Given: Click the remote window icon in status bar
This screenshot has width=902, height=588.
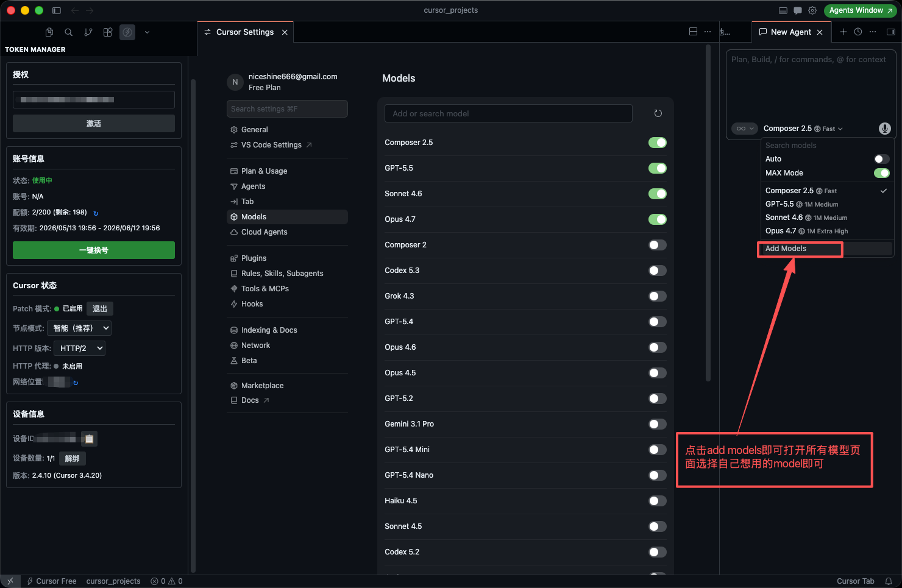Looking at the screenshot, I should (x=10, y=581).
